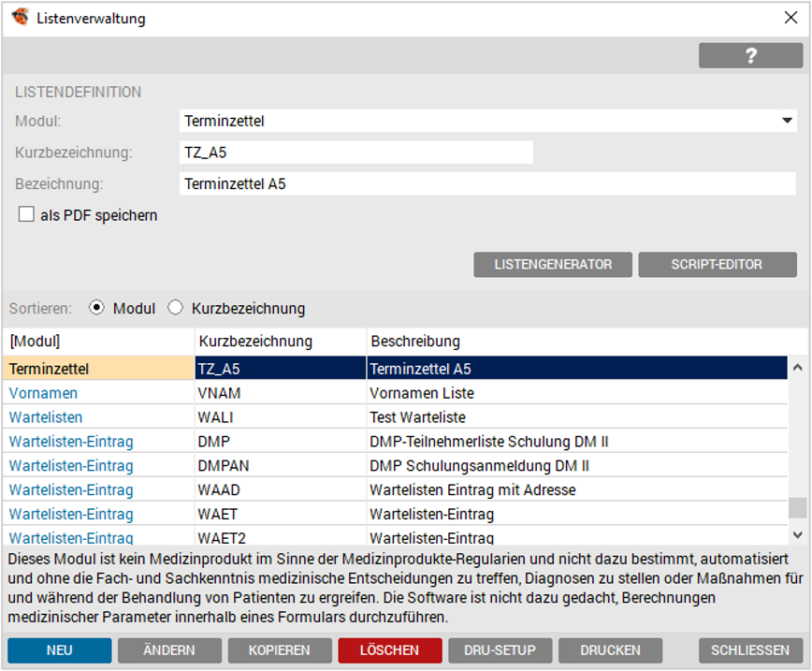Click the list scrollbar down arrow
This screenshot has width=812, height=671.
click(x=797, y=534)
